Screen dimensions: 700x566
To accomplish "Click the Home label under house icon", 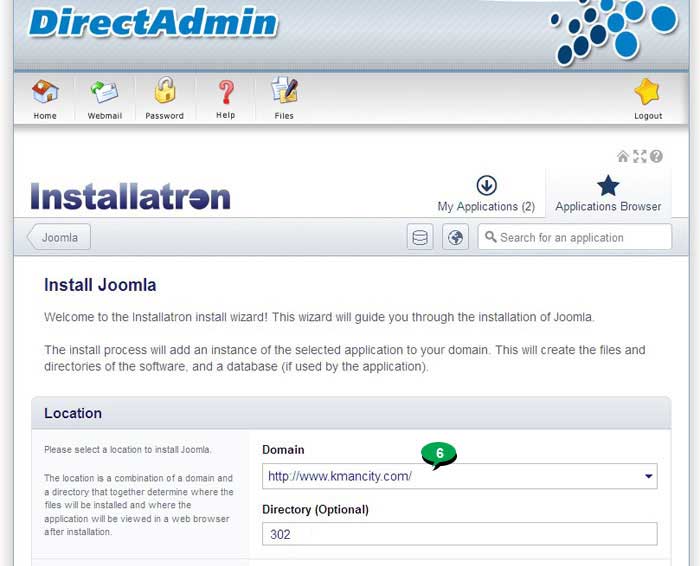I will click(45, 116).
